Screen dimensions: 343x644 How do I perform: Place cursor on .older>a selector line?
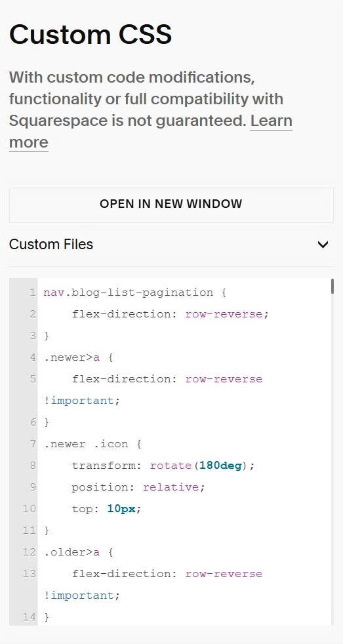click(72, 552)
